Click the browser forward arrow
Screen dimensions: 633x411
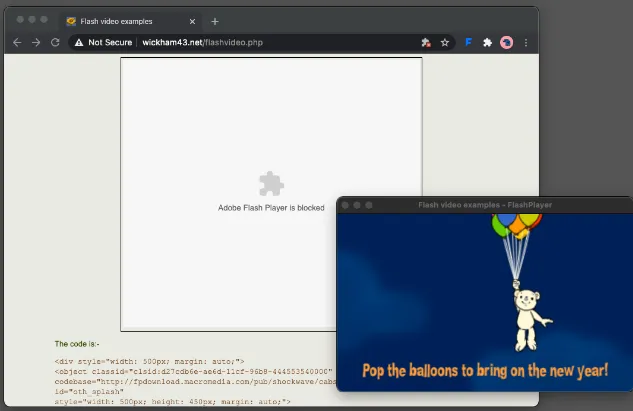click(x=36, y=42)
